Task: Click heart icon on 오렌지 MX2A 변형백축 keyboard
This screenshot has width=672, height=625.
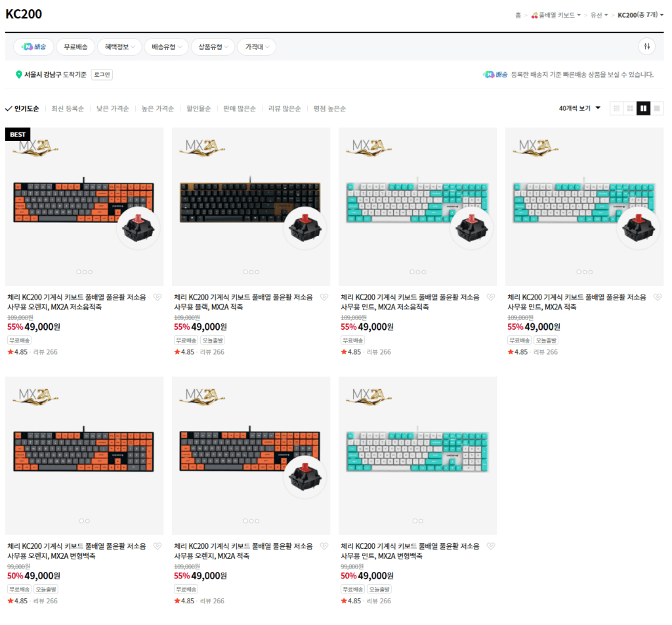Action: [157, 546]
